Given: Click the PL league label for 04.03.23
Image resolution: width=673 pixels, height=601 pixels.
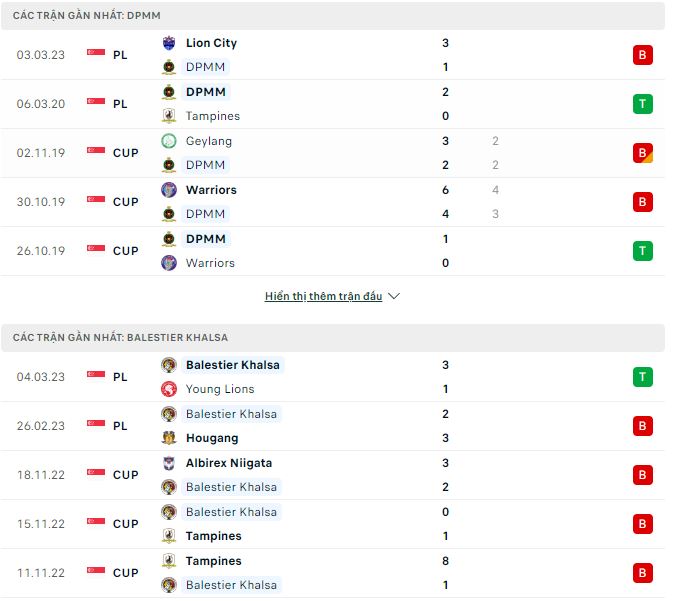Looking at the screenshot, I should click(120, 377).
